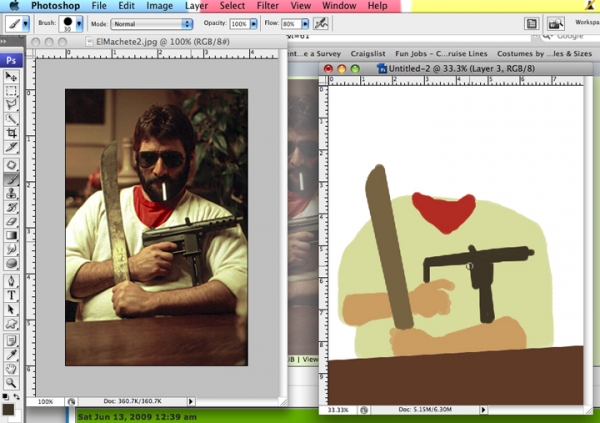Click Untitled-2 zoom percentage field
This screenshot has width=600, height=423.
(x=338, y=410)
